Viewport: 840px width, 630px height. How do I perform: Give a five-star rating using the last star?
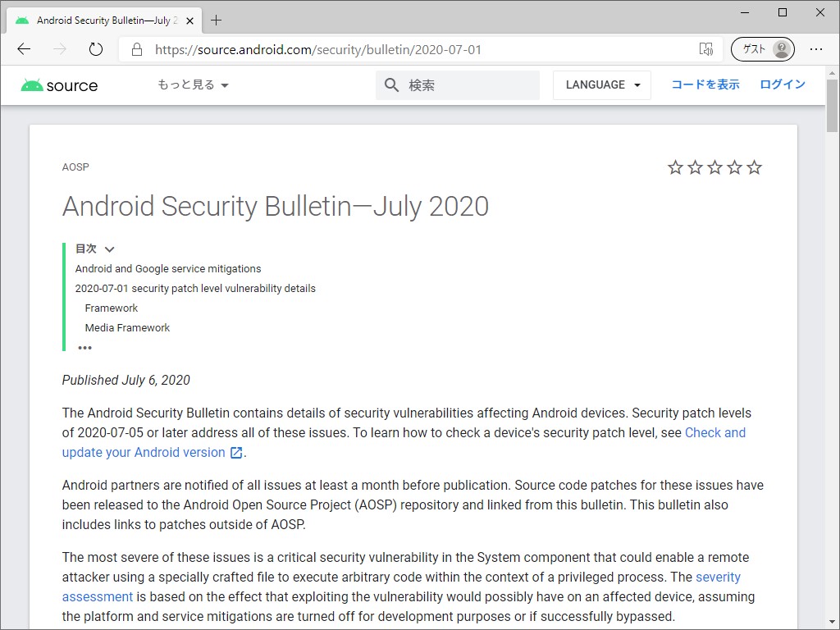pyautogui.click(x=754, y=167)
